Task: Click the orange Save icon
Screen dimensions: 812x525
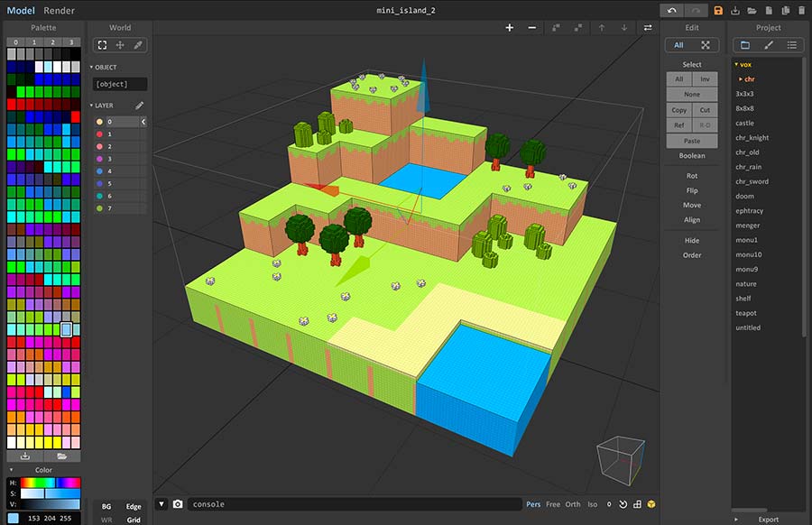Action: (x=718, y=11)
